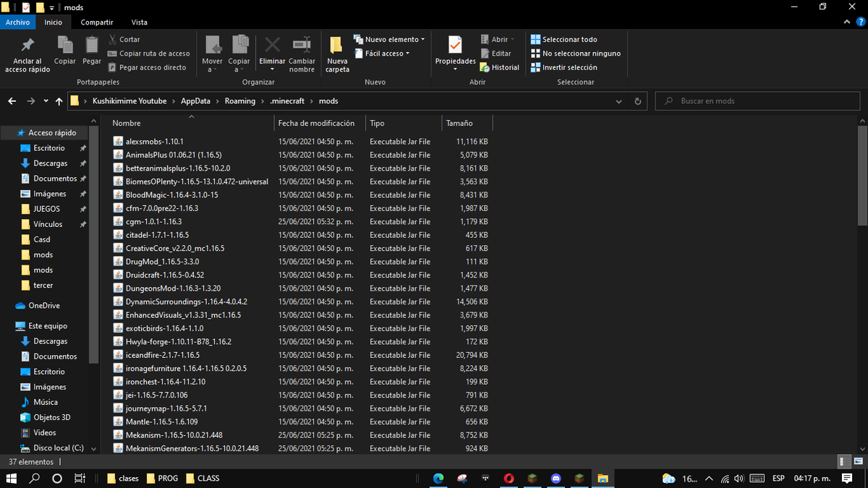Click the taskbar search magnifier icon
Screen dimensions: 868x488
[x=35, y=479]
